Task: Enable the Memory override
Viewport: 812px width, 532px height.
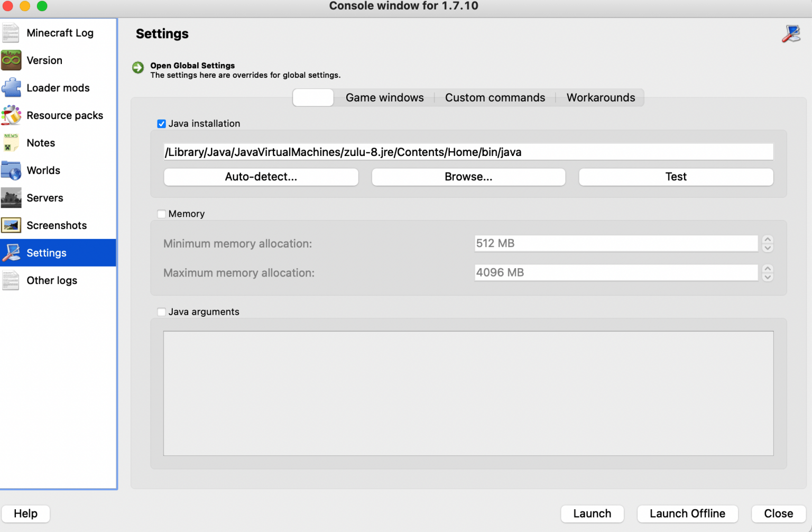Action: pos(162,214)
